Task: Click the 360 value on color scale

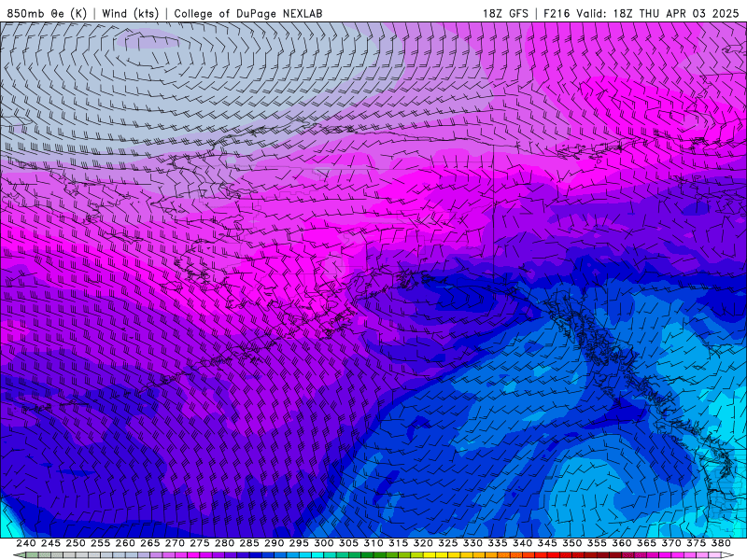Action: click(622, 543)
